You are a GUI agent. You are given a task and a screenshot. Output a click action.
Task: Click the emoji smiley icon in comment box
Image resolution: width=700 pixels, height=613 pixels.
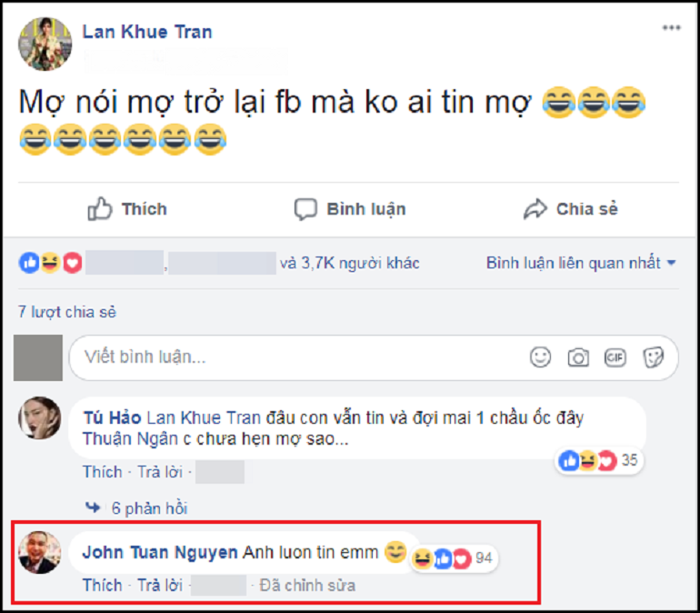[541, 357]
